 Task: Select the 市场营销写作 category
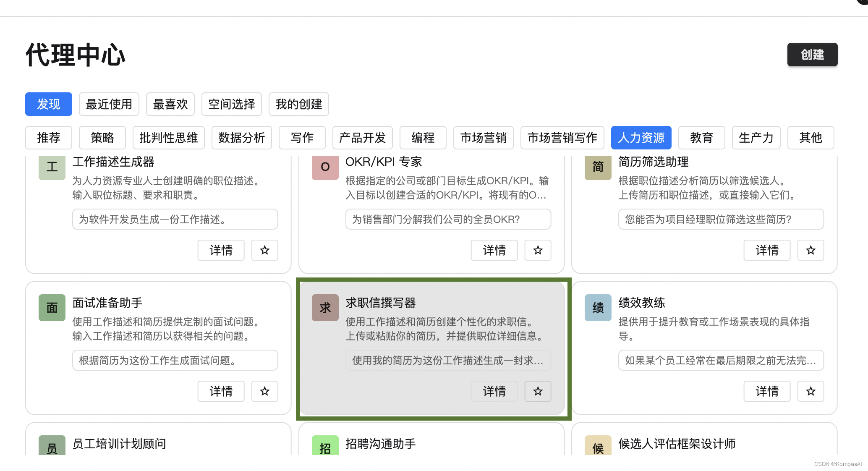tap(562, 138)
